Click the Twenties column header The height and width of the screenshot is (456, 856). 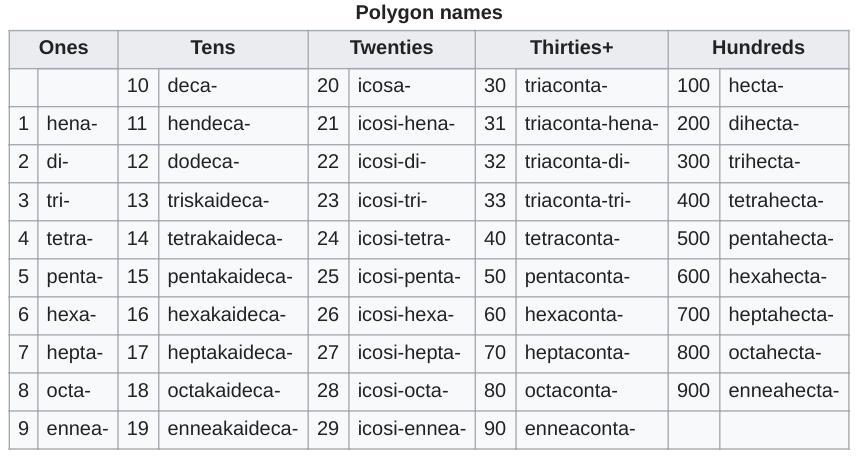click(x=391, y=48)
